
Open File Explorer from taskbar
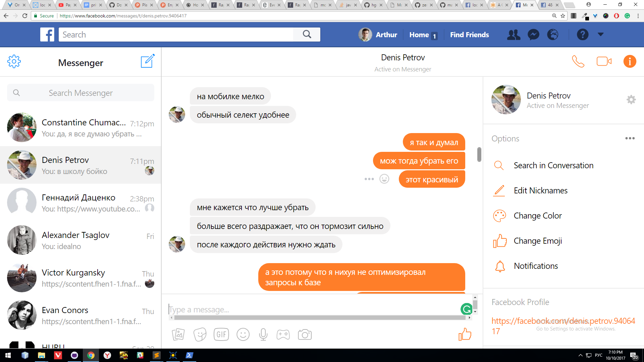click(x=42, y=355)
